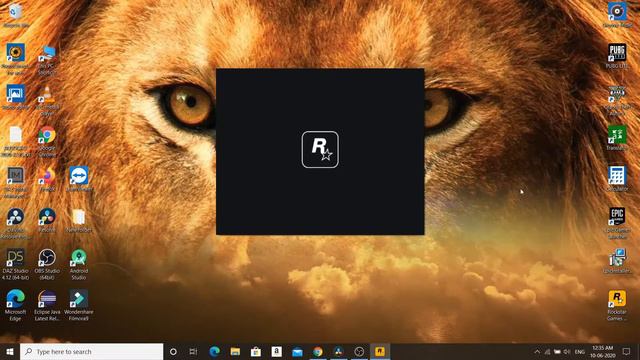Open Task View on taskbar
The image size is (640, 360).
click(193, 351)
